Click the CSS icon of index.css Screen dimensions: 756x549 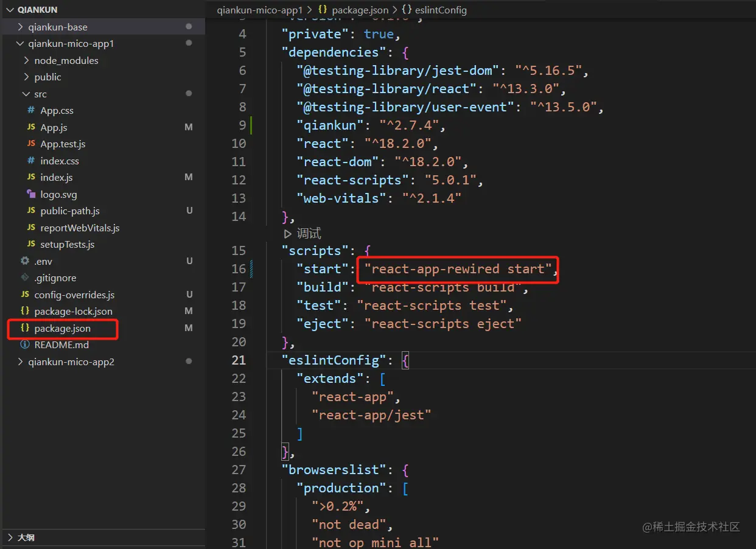[x=31, y=161]
